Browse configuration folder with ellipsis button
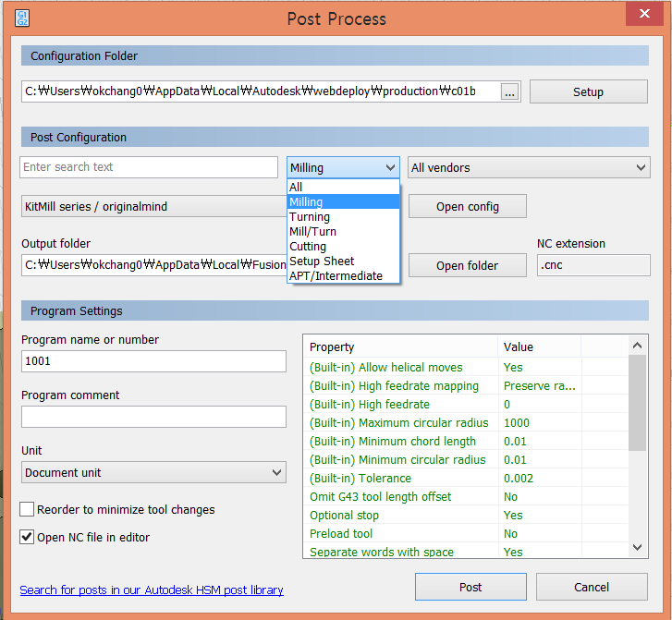Screen dimensions: 672x620 pyautogui.click(x=509, y=91)
